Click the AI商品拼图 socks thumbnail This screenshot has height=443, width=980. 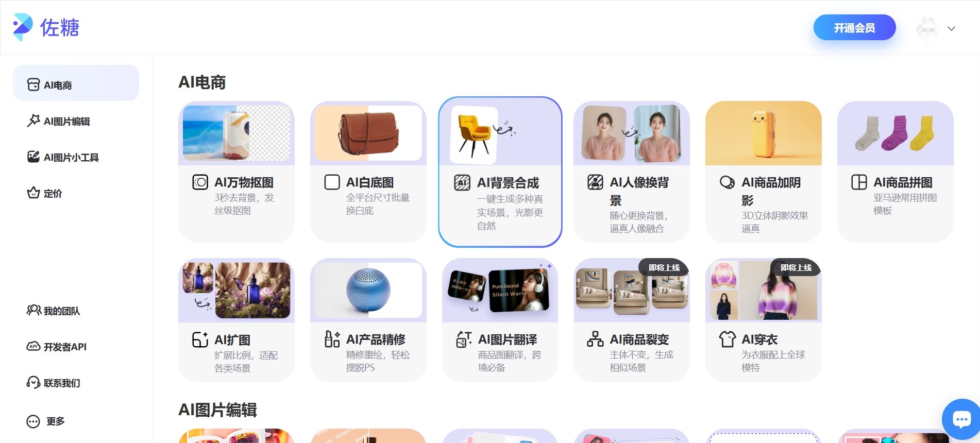tap(895, 133)
